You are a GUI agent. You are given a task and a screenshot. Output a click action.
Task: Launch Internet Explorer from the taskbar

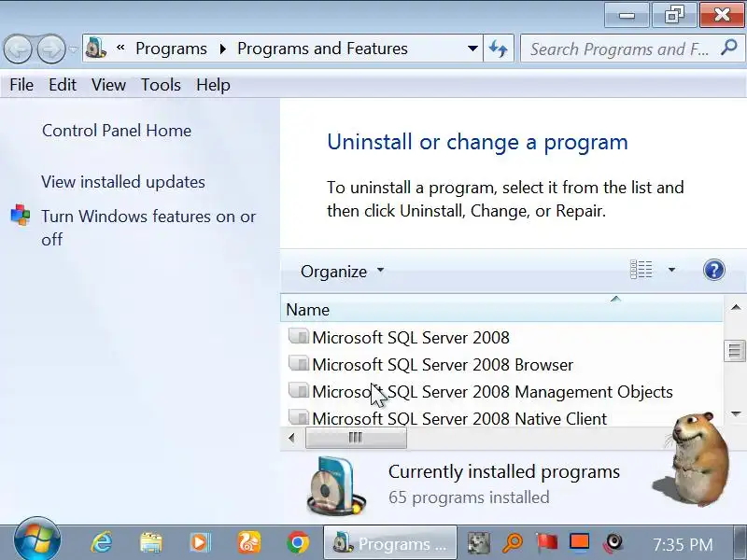pos(102,542)
